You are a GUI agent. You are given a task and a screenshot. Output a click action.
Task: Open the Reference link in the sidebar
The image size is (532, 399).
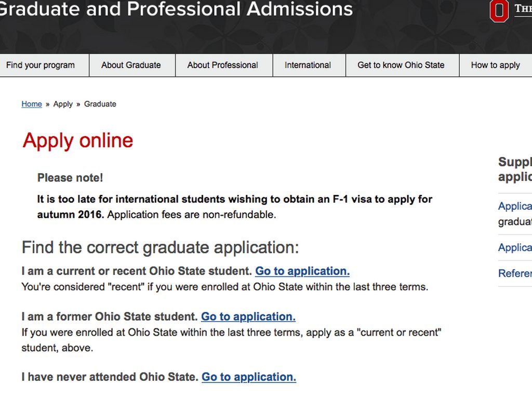(515, 273)
